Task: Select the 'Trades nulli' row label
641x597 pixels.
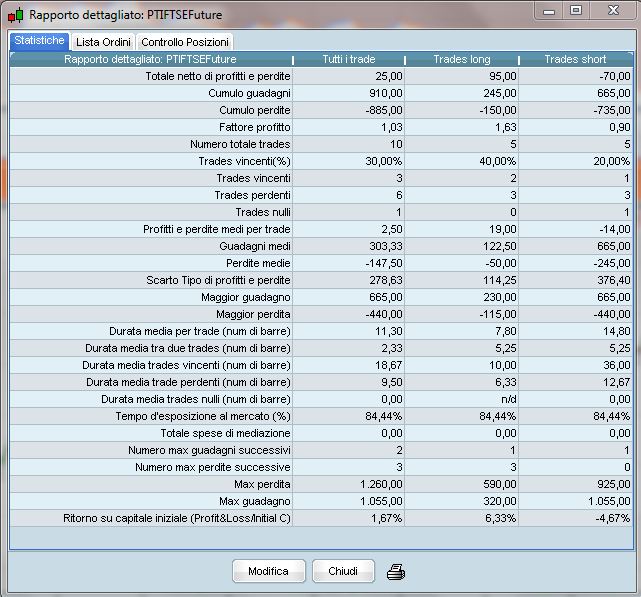Action: point(263,212)
